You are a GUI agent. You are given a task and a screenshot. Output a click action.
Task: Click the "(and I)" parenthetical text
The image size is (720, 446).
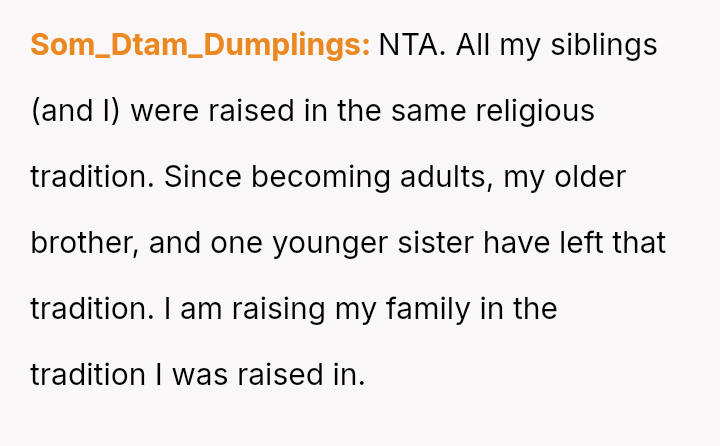[x=76, y=111]
